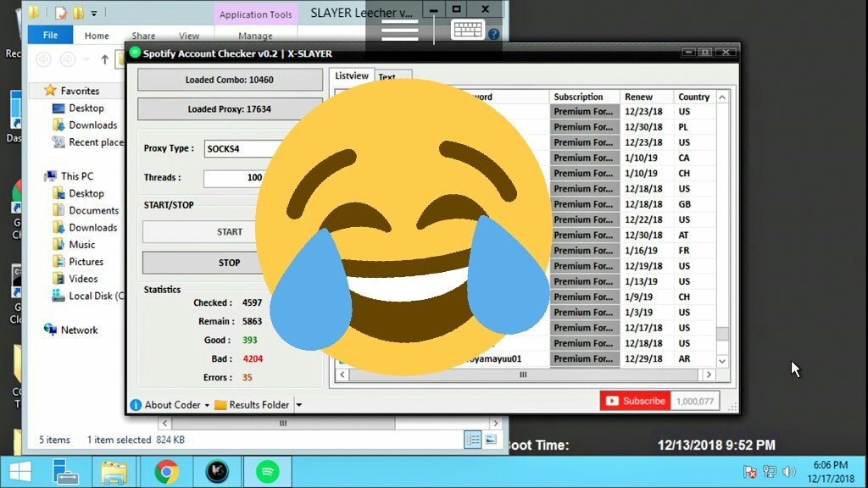Select Videos under This PC

[83, 279]
